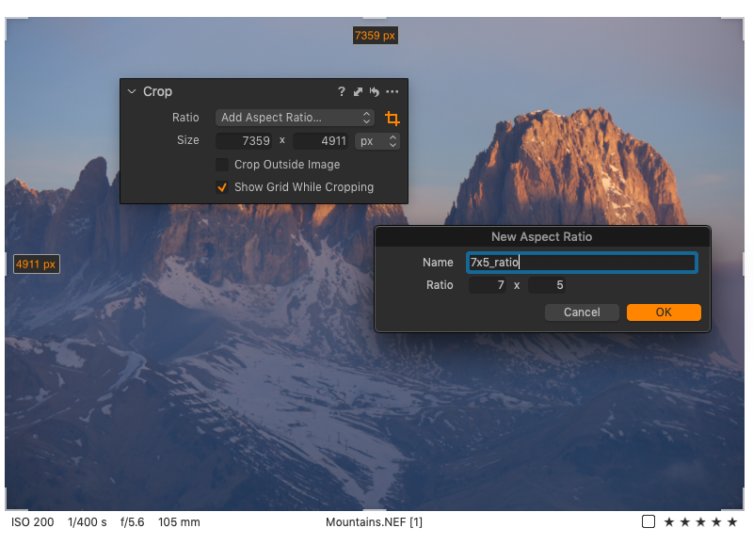Enable Crop Outside Image checkbox
This screenshot has width=753, height=560.
point(222,165)
